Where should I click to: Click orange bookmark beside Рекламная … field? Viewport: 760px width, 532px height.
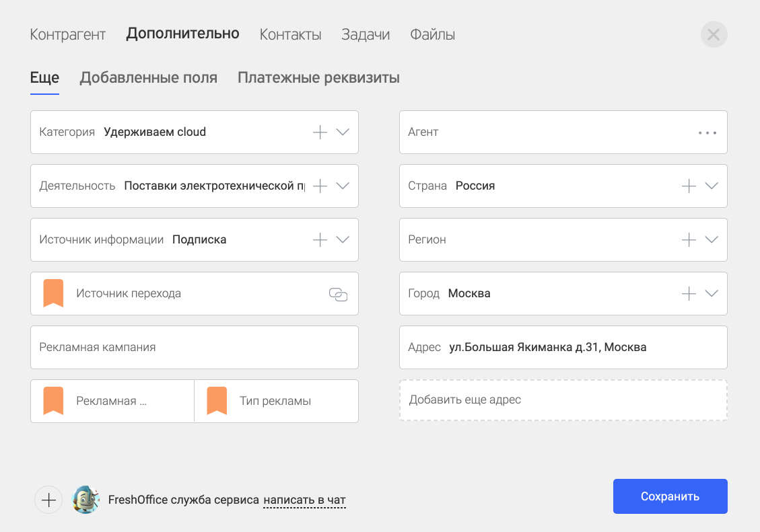point(53,401)
